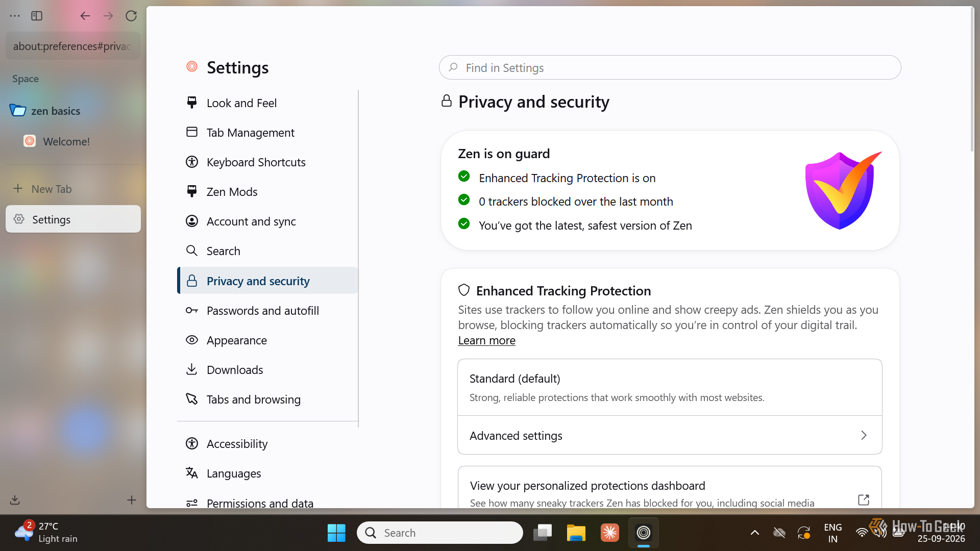The width and height of the screenshot is (980, 551).
Task: Open Permissions and data settings
Action: (x=267, y=503)
